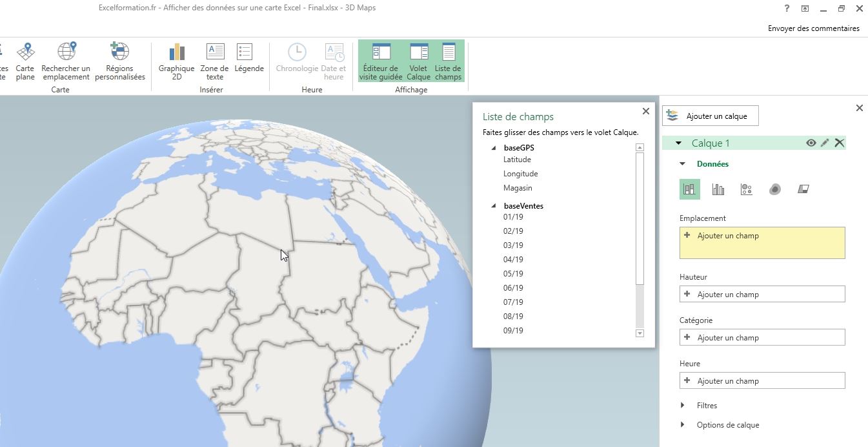Add a Légende to the map
Screen dimensions: 868x447
249,61
